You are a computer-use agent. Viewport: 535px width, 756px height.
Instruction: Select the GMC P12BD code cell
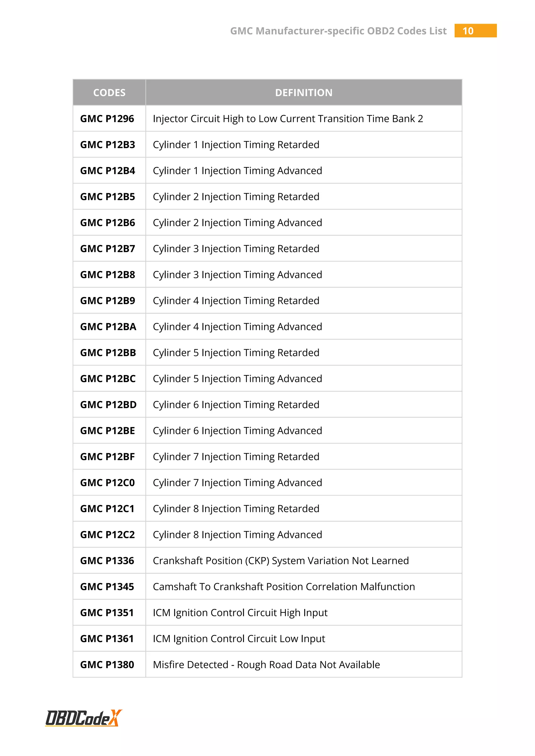[x=109, y=405]
